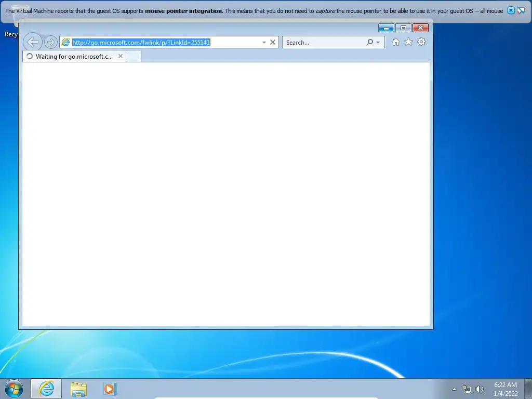Open the volume speaker tray icon

[x=480, y=389]
